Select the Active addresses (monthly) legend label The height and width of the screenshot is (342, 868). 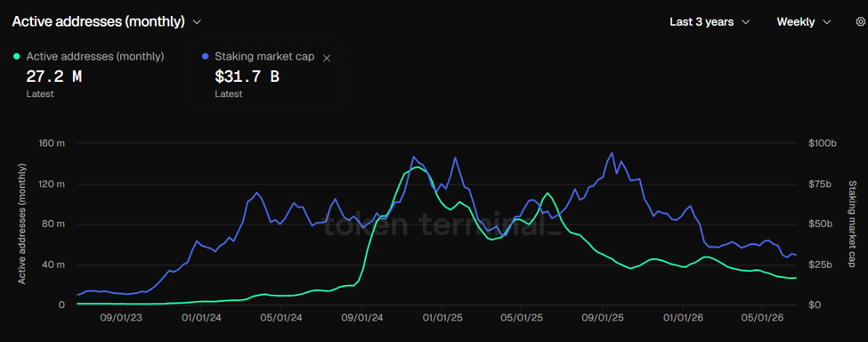point(95,56)
